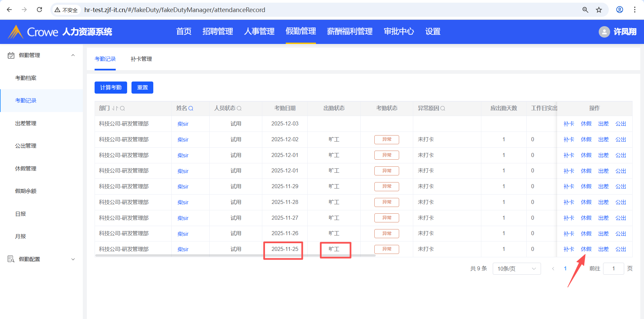This screenshot has width=644, height=319.
Task: Click search icon beside 姓名 header
Action: click(x=191, y=108)
